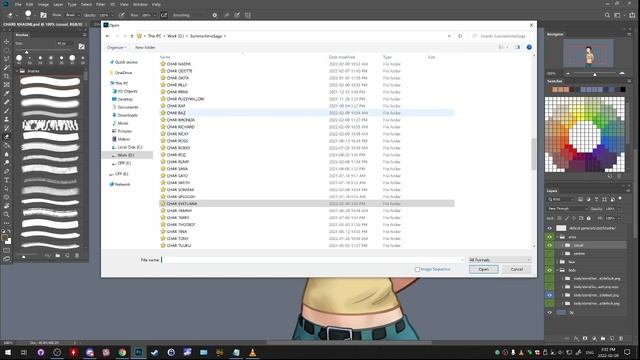Toggle visibility of the selected casual layer

[x=549, y=245]
